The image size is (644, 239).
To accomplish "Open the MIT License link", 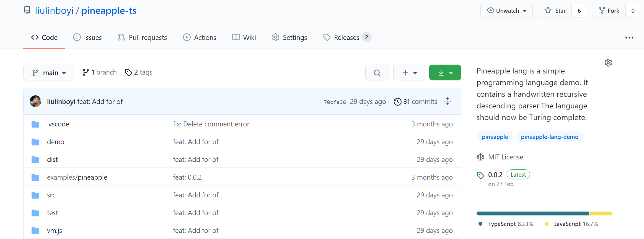I will (506, 157).
